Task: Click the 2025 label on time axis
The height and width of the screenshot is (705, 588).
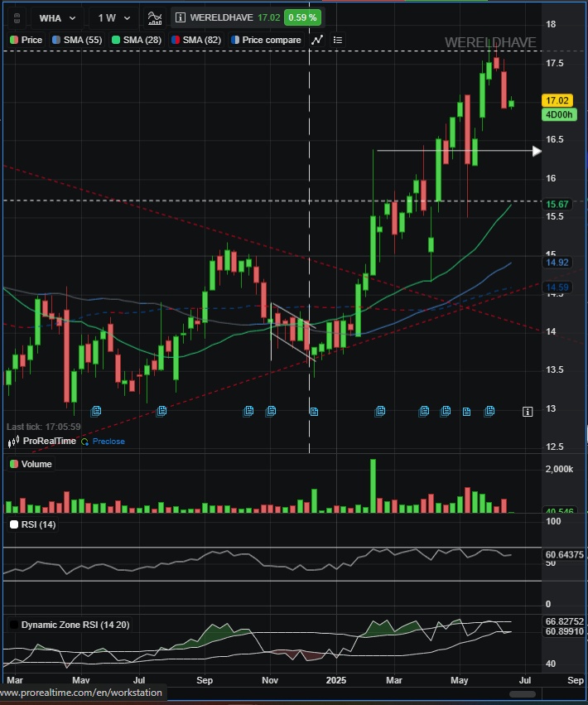Action: 335,680
